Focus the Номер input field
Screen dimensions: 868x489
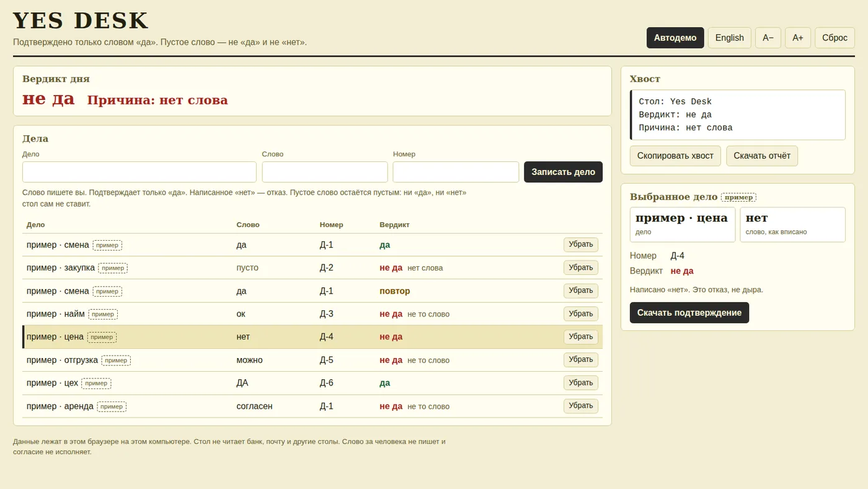(456, 172)
